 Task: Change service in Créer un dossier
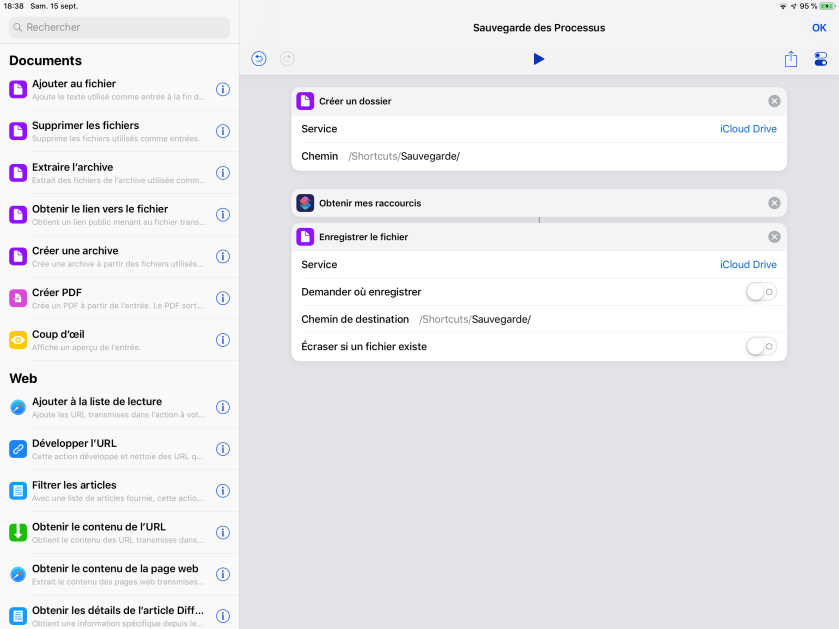pyautogui.click(x=748, y=129)
